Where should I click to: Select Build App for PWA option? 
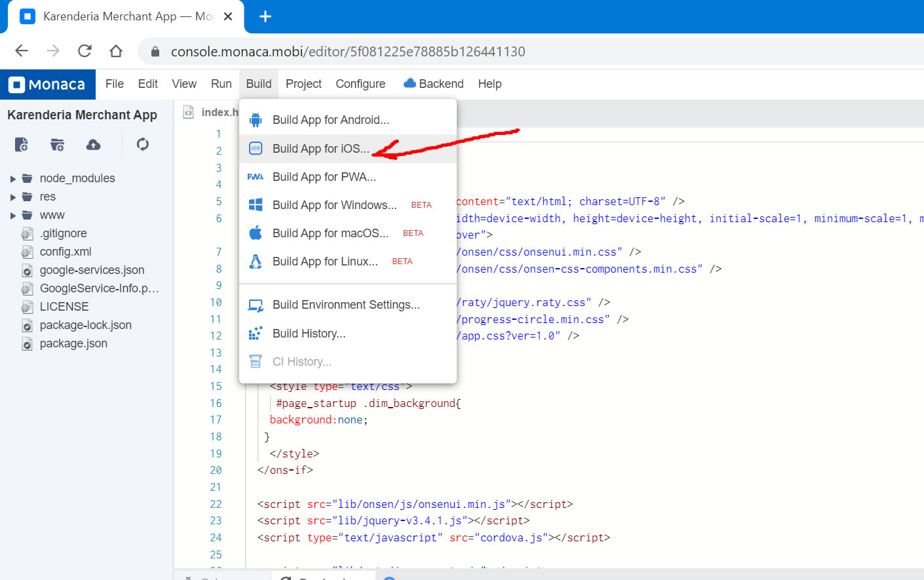coord(324,177)
